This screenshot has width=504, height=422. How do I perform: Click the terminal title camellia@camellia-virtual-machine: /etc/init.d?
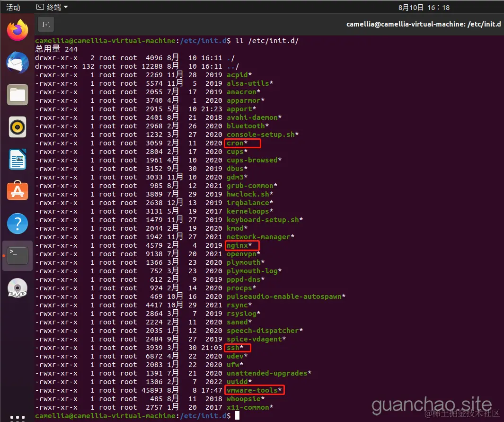[424, 24]
